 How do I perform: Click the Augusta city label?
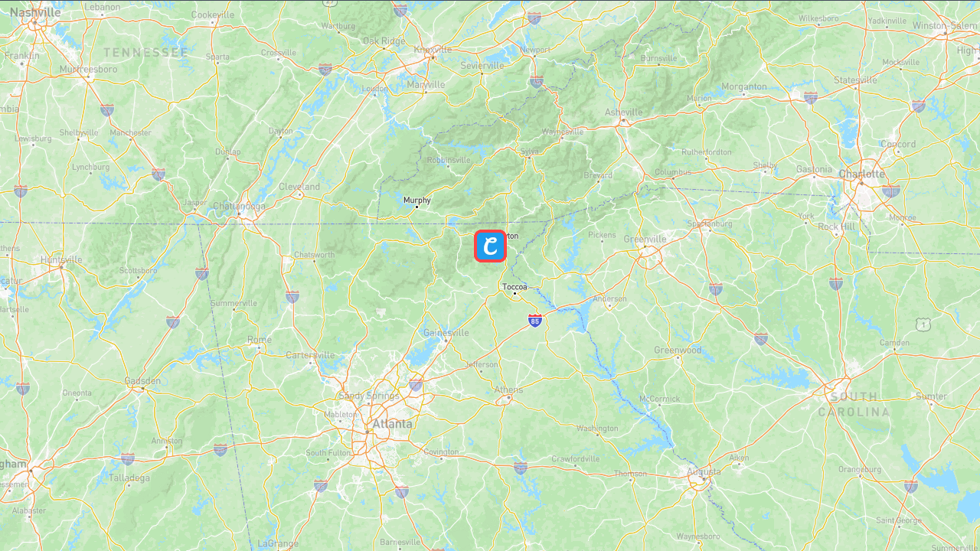click(704, 472)
